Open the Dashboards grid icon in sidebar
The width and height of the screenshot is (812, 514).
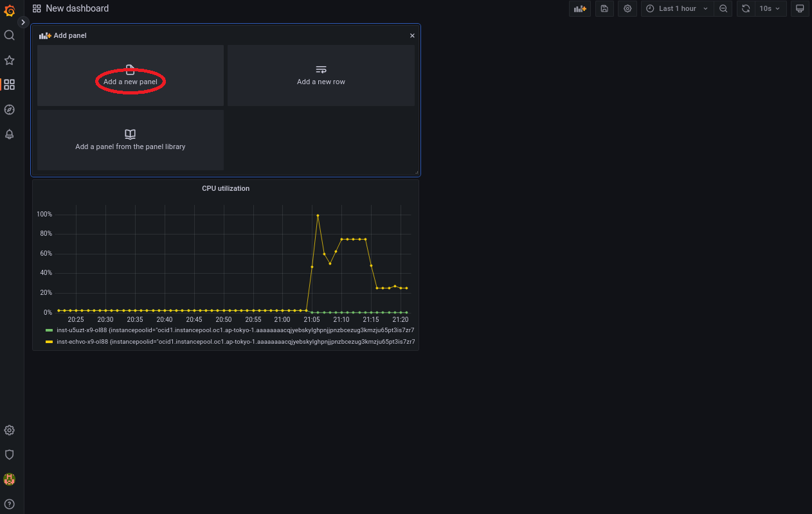pos(10,85)
